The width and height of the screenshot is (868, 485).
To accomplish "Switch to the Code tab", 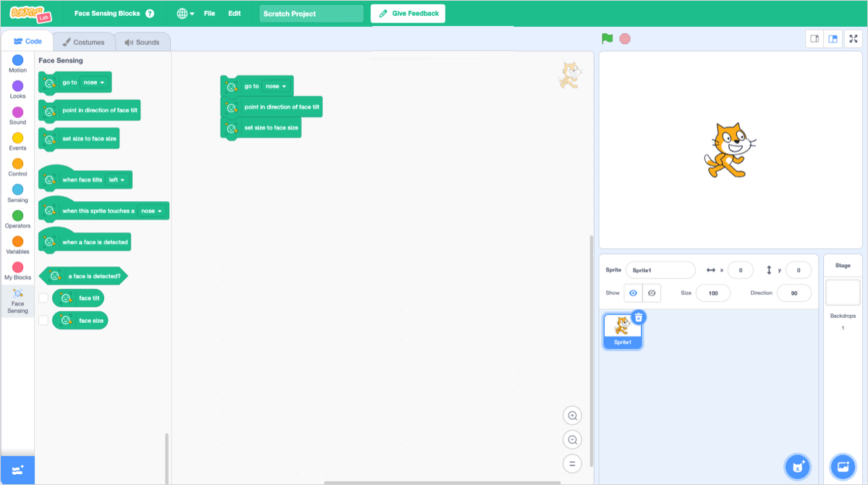I will coord(27,41).
